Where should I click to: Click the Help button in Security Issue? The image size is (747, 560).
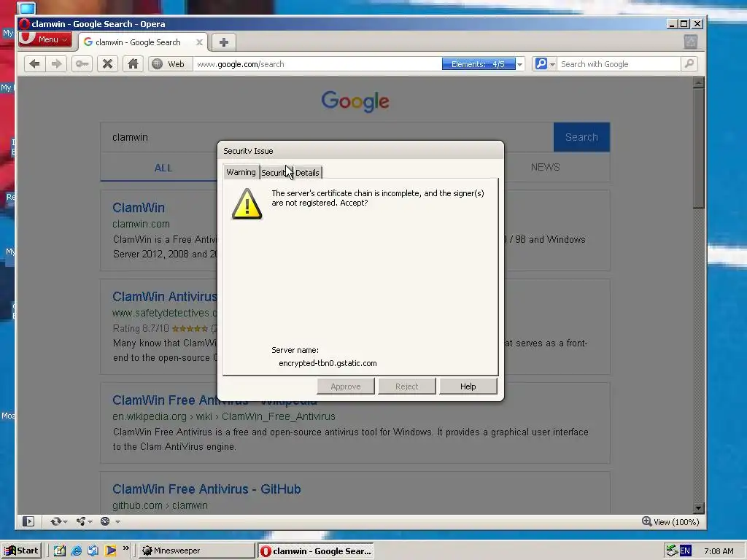(x=468, y=386)
